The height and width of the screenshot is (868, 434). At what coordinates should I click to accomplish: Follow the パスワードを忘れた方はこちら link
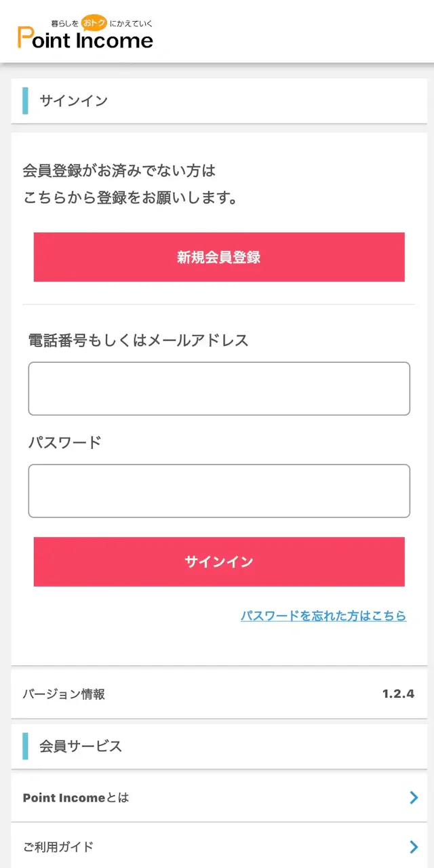323,616
